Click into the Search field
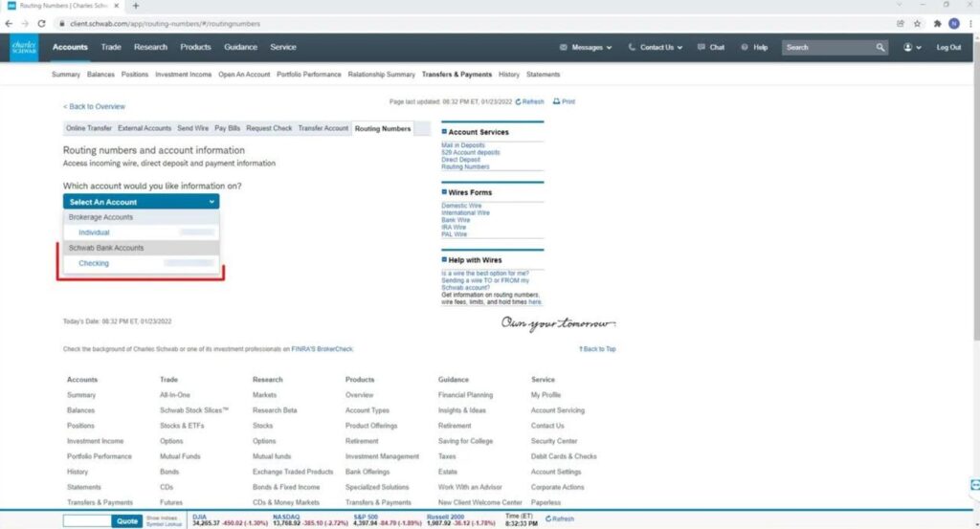Screen dimensions: 980x529 (828, 48)
